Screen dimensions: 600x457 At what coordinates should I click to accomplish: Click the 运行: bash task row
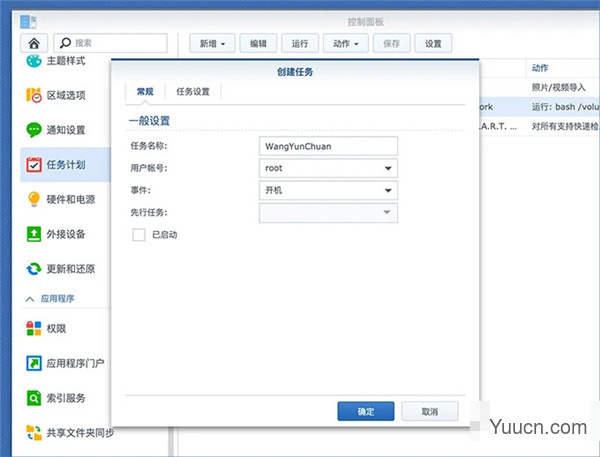coord(540,107)
